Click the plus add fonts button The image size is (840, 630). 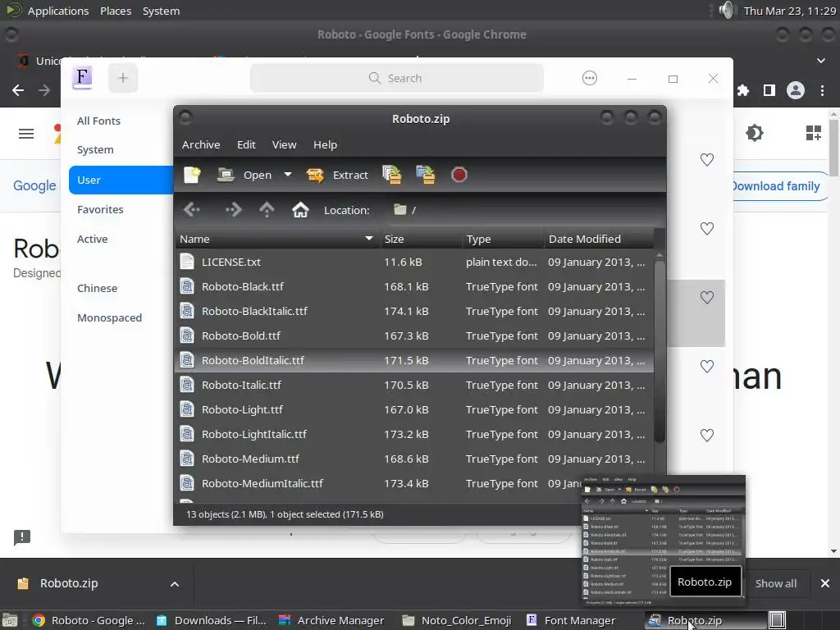123,78
